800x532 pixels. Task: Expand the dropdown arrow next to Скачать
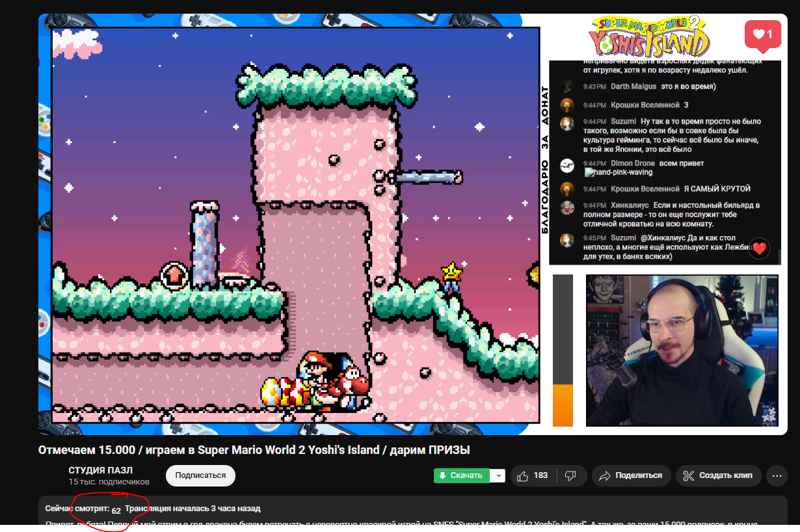(498, 475)
